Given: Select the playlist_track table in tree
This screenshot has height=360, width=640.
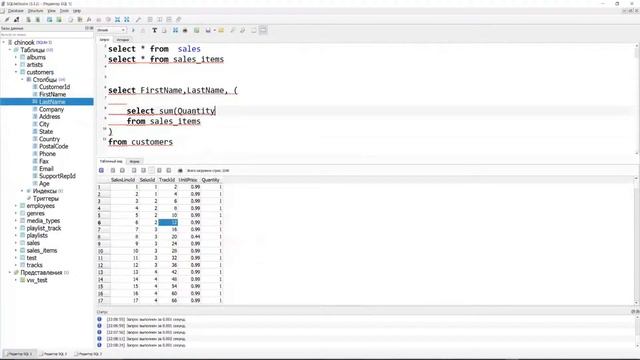Looking at the screenshot, I should tap(44, 228).
